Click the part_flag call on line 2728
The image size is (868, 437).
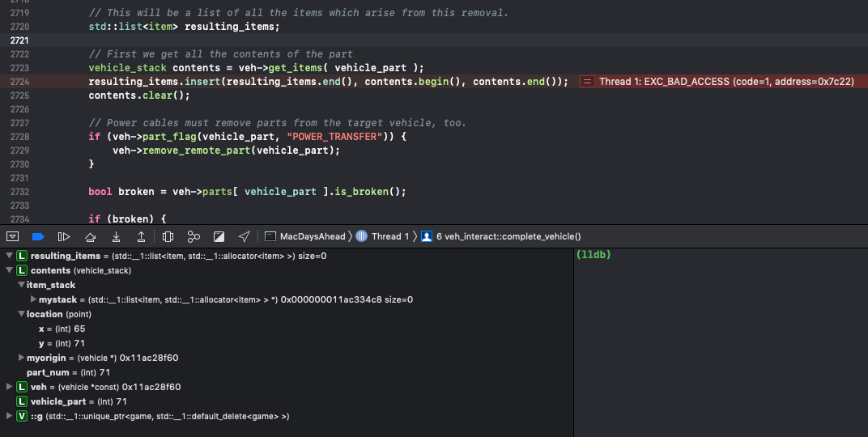click(x=169, y=137)
